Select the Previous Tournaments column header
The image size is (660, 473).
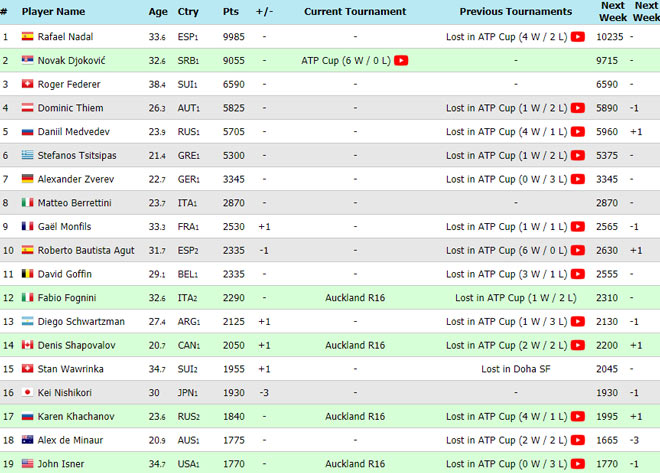[x=516, y=11]
